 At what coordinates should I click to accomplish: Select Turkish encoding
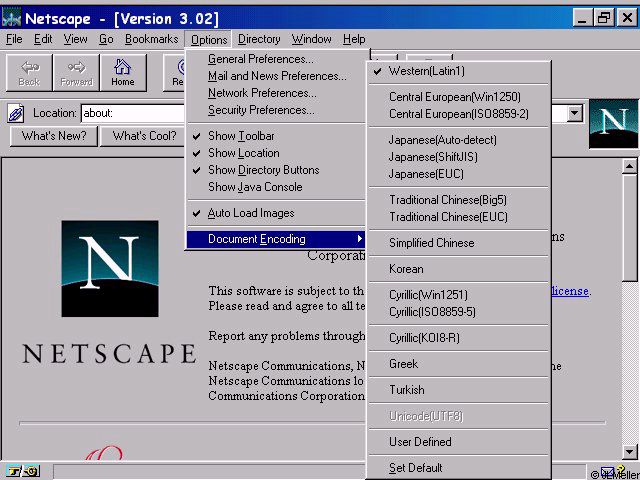point(458,390)
